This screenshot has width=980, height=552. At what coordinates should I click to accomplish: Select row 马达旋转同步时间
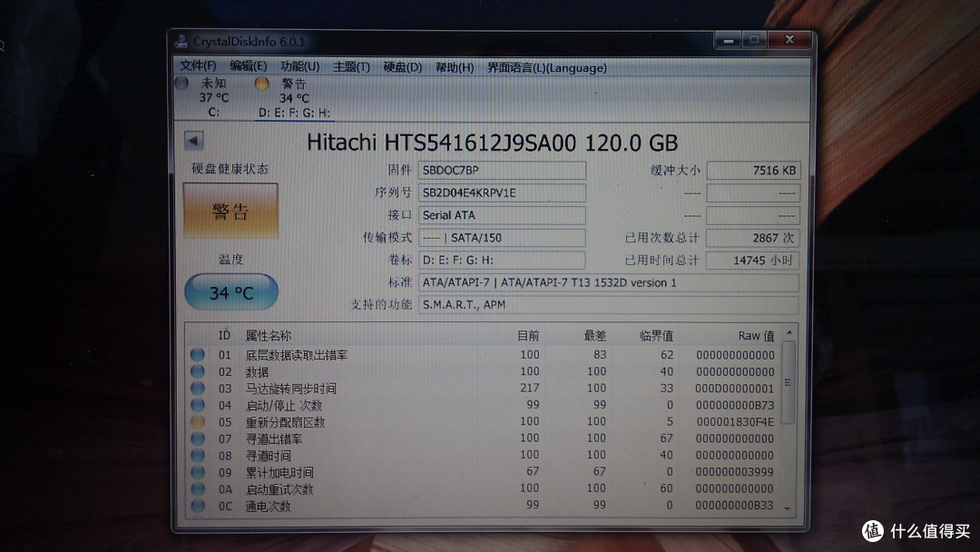click(483, 389)
